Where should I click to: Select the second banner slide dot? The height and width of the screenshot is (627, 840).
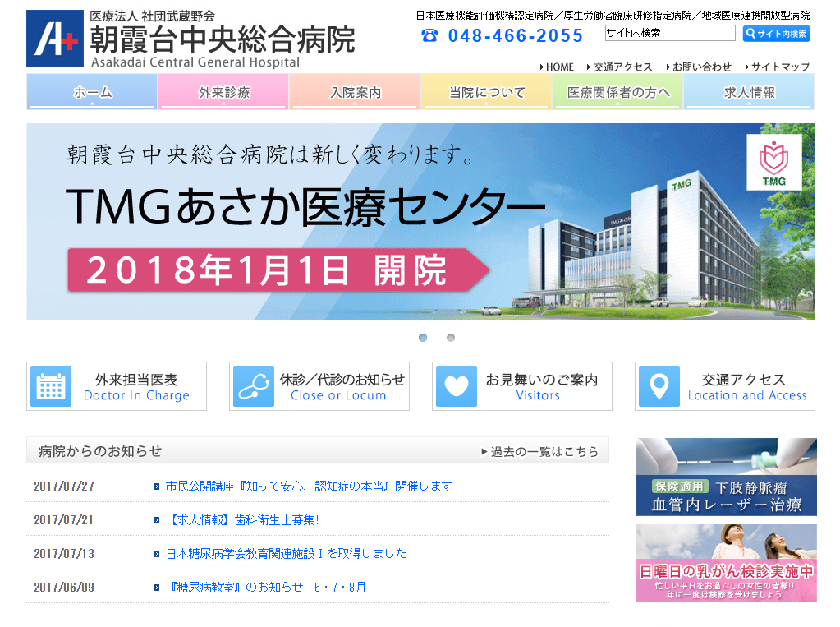coord(451,338)
